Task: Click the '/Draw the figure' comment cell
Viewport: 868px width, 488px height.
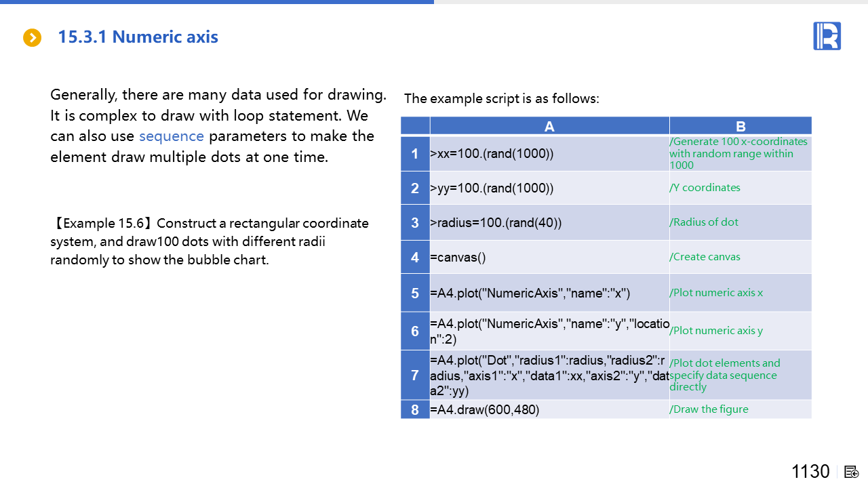Action: 740,409
